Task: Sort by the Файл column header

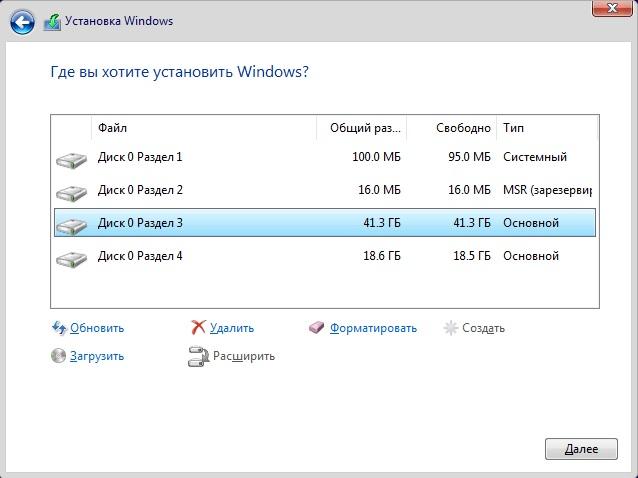Action: (204, 128)
